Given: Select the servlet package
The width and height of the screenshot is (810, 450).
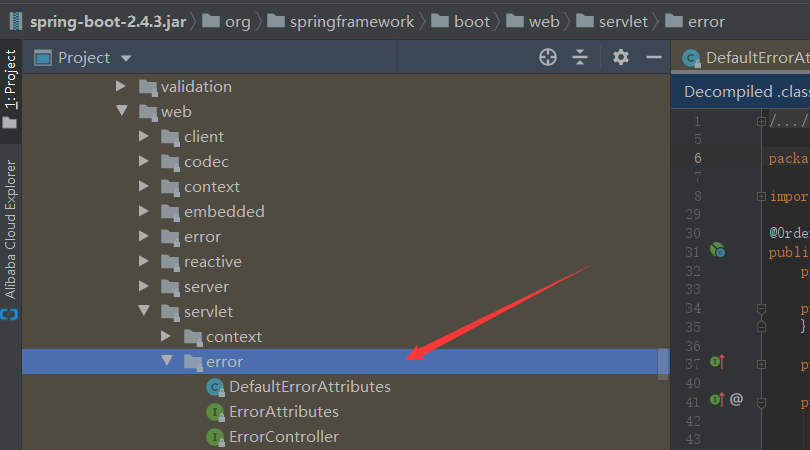Looking at the screenshot, I should tap(208, 312).
